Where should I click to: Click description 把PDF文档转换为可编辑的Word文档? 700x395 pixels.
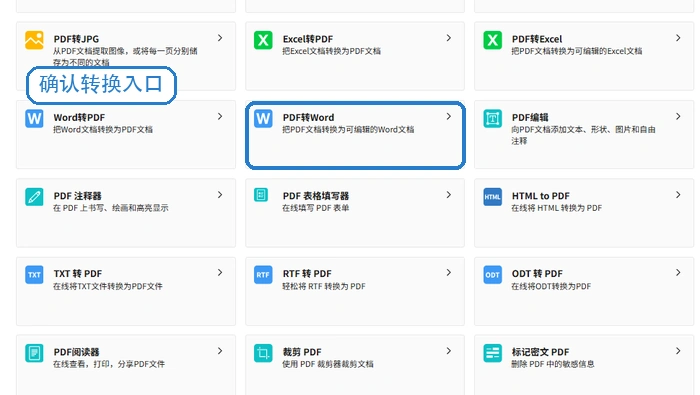tap(348, 129)
